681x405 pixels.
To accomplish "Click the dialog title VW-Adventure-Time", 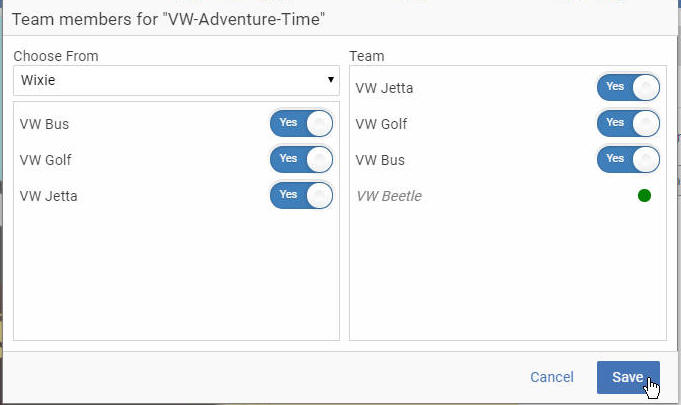I will 169,20.
